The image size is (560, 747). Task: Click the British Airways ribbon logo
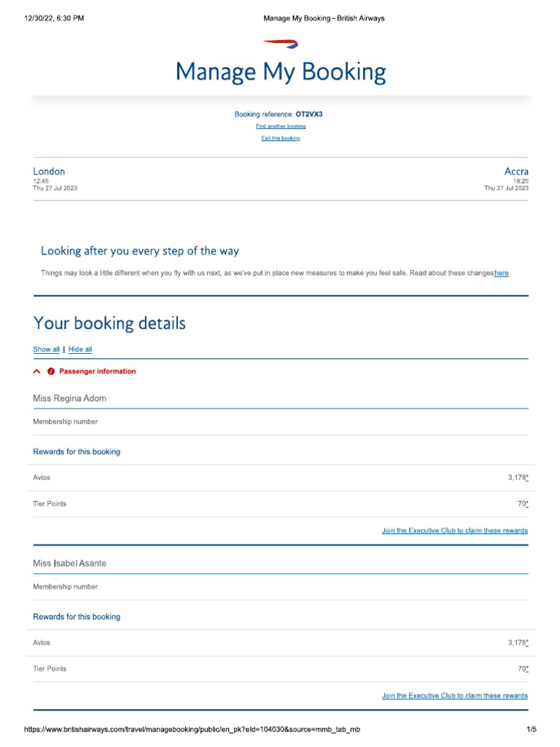[281, 45]
